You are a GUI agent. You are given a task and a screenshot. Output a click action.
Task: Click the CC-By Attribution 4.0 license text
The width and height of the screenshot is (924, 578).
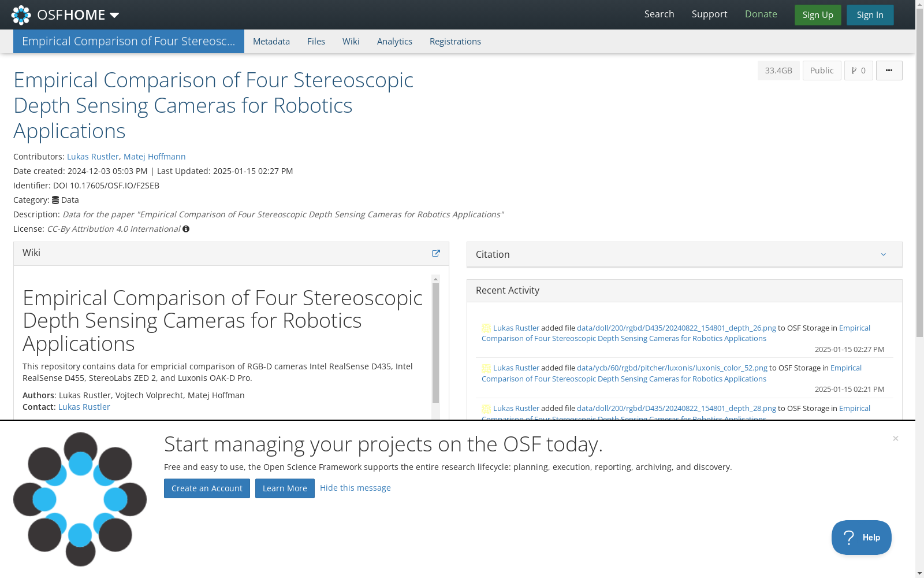coord(114,229)
